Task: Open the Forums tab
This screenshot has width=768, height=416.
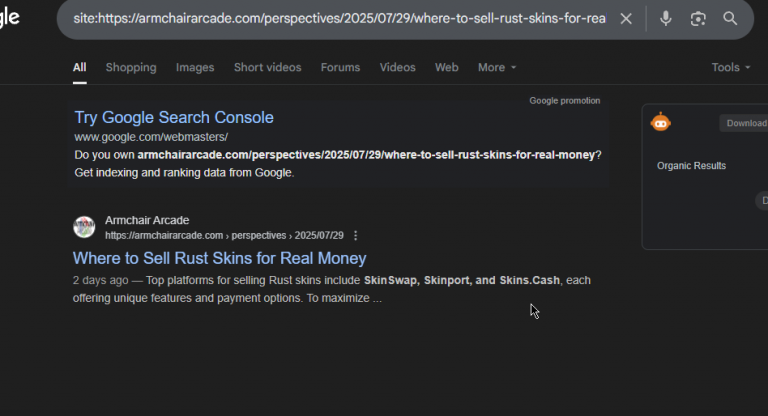Action: click(x=340, y=68)
